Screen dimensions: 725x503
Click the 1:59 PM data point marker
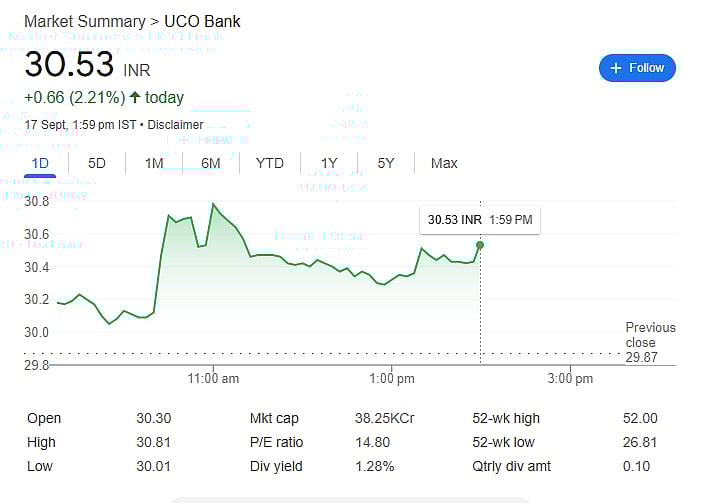(x=480, y=245)
